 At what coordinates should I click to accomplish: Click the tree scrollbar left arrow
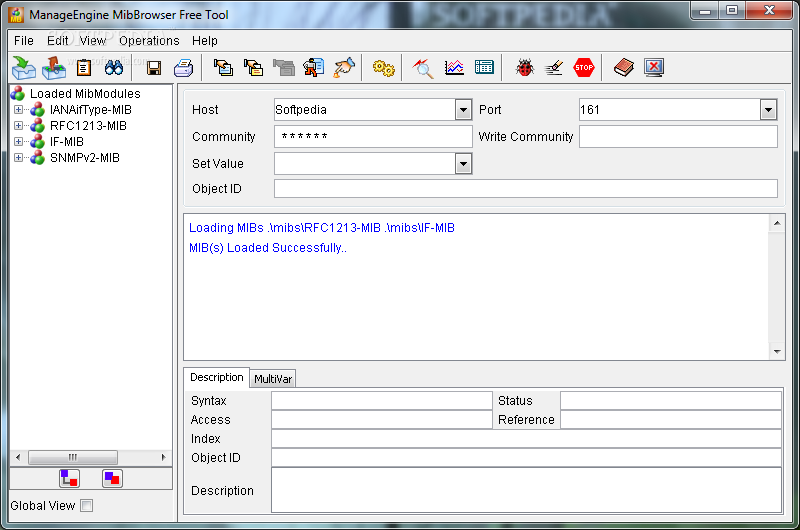18,457
